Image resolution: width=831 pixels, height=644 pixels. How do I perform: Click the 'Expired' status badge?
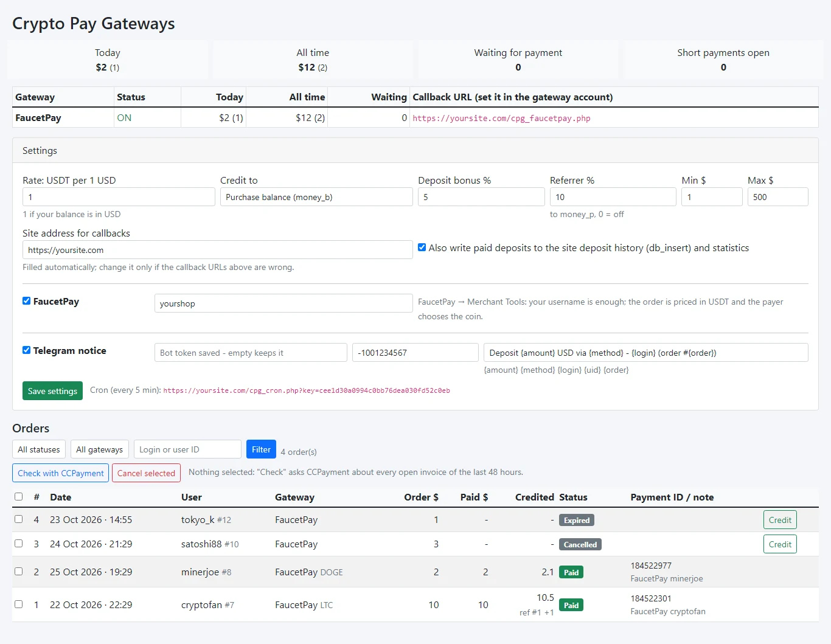click(577, 520)
